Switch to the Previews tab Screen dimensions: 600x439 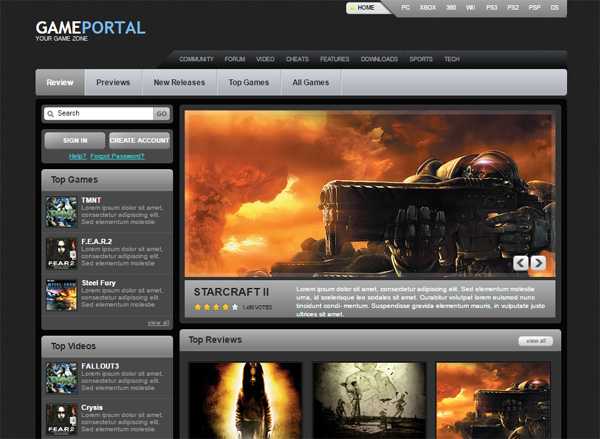[x=113, y=82]
